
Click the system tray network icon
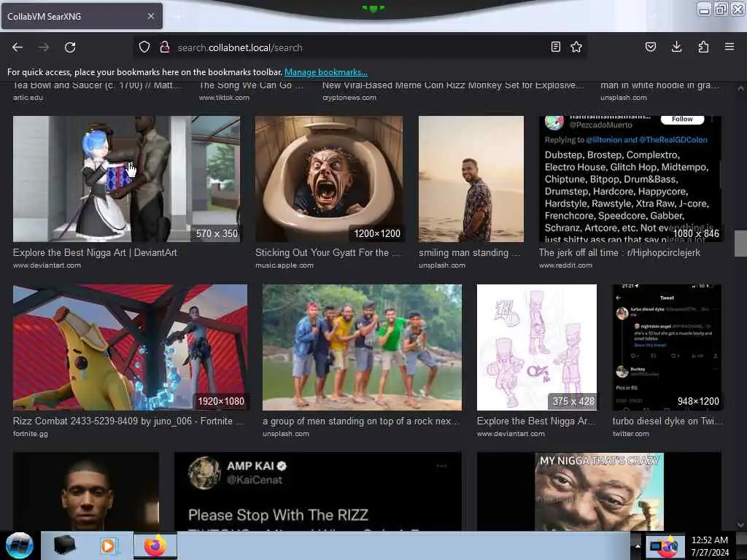pyautogui.click(x=656, y=546)
